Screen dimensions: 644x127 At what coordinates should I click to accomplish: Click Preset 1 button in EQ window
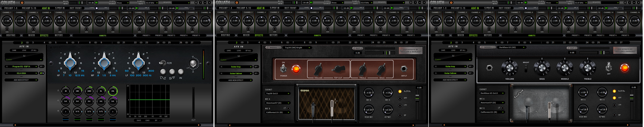[146, 35]
